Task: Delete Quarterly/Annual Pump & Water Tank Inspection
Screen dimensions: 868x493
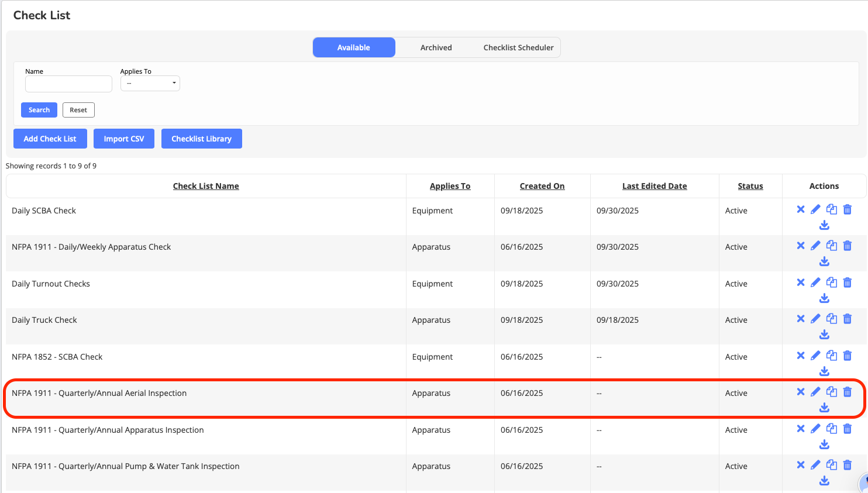Action: pyautogui.click(x=847, y=465)
